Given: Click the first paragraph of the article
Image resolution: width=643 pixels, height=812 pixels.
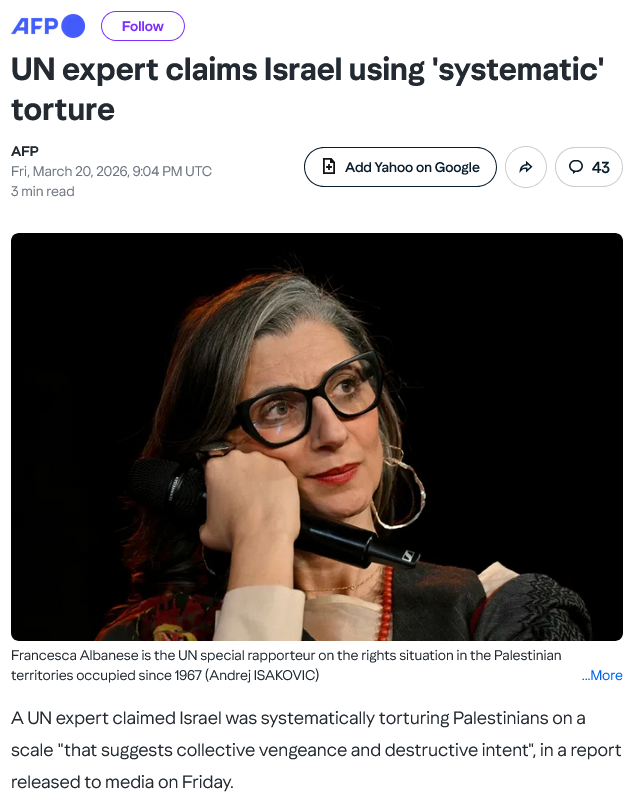Looking at the screenshot, I should coord(316,750).
